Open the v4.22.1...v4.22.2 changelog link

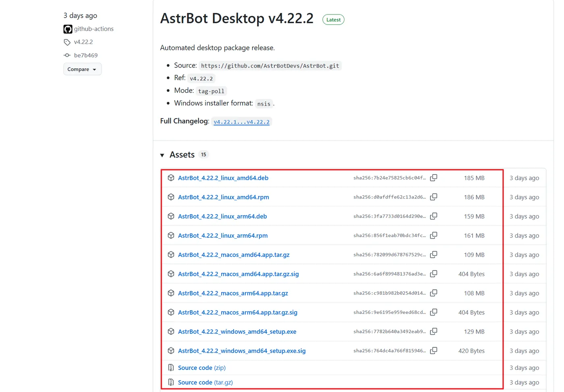point(242,122)
